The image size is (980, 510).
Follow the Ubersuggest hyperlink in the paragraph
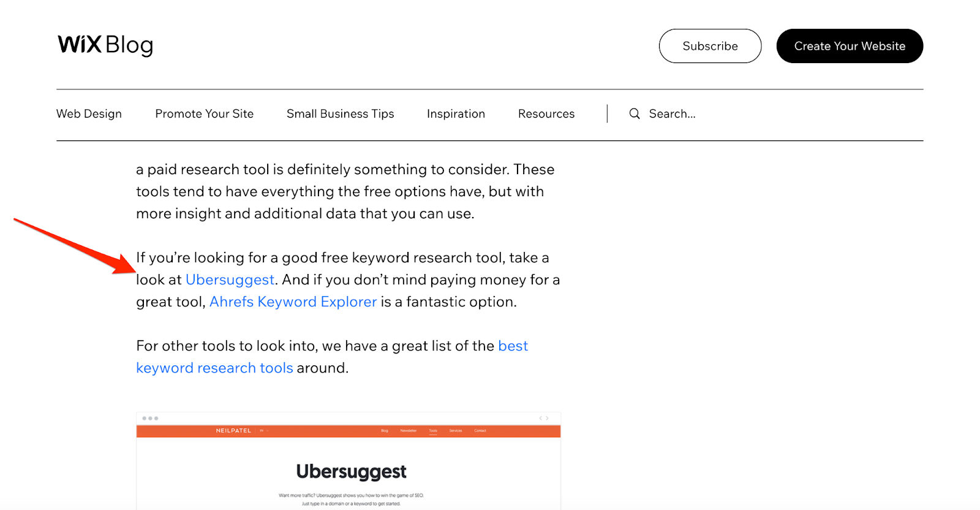230,280
